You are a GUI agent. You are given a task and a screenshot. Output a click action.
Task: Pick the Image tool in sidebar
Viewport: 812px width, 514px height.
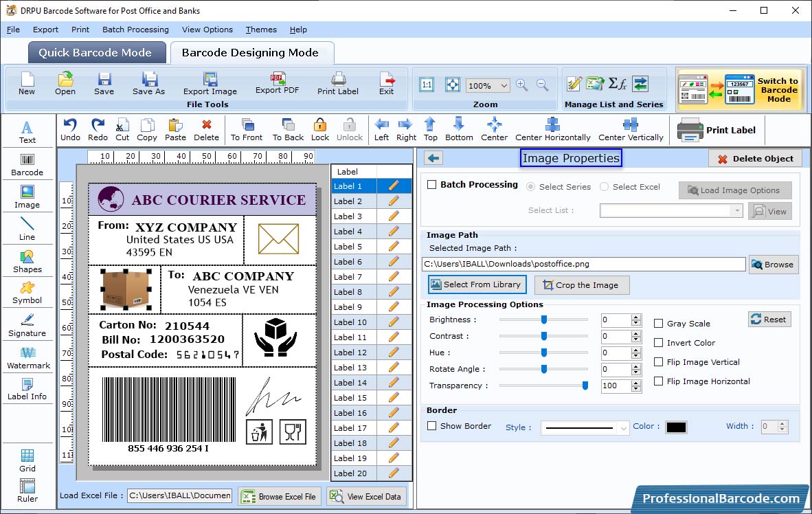click(x=27, y=197)
